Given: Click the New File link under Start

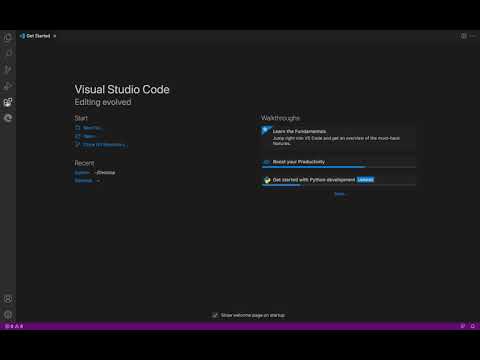Looking at the screenshot, I should 88,128.
